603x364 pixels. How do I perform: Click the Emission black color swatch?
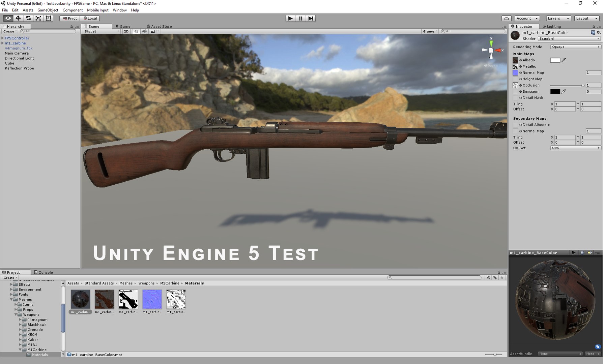coord(555,91)
